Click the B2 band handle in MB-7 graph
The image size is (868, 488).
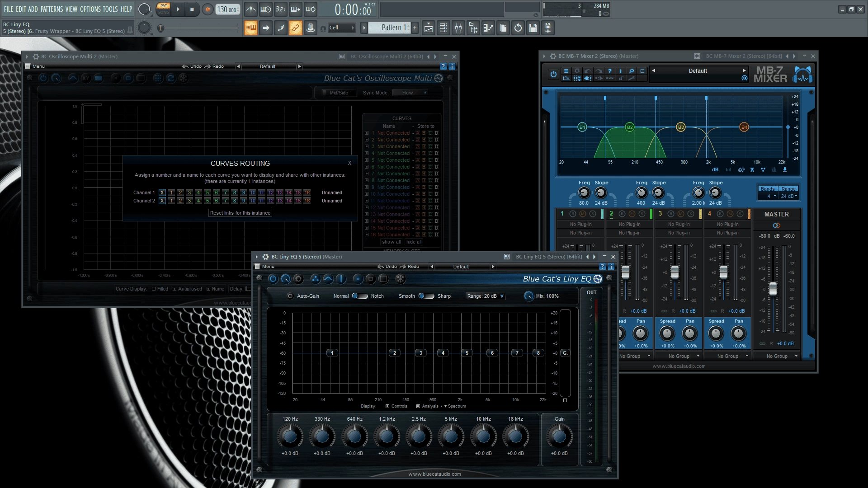[x=630, y=127]
